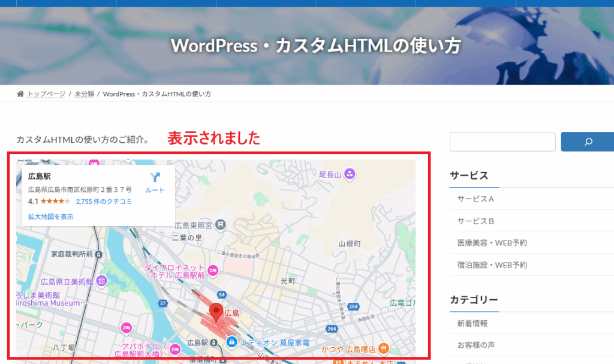Click the page title WordPress・カスタムHTMLの使い方
614x364 pixels.
[315, 46]
